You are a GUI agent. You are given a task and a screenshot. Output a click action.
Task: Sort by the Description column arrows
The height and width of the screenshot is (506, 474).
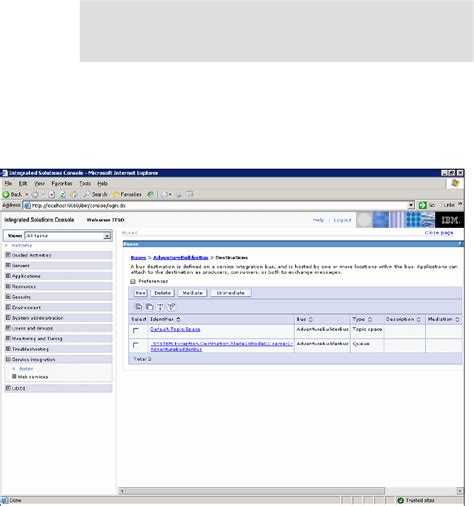(419, 319)
